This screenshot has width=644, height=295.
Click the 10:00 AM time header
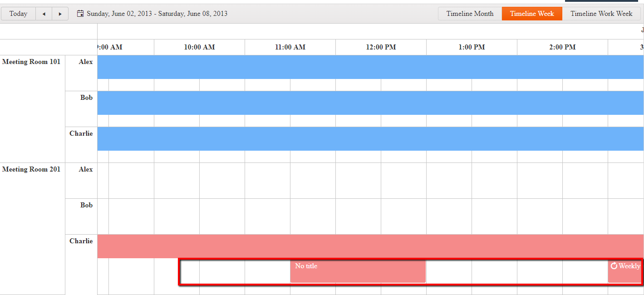click(x=199, y=47)
